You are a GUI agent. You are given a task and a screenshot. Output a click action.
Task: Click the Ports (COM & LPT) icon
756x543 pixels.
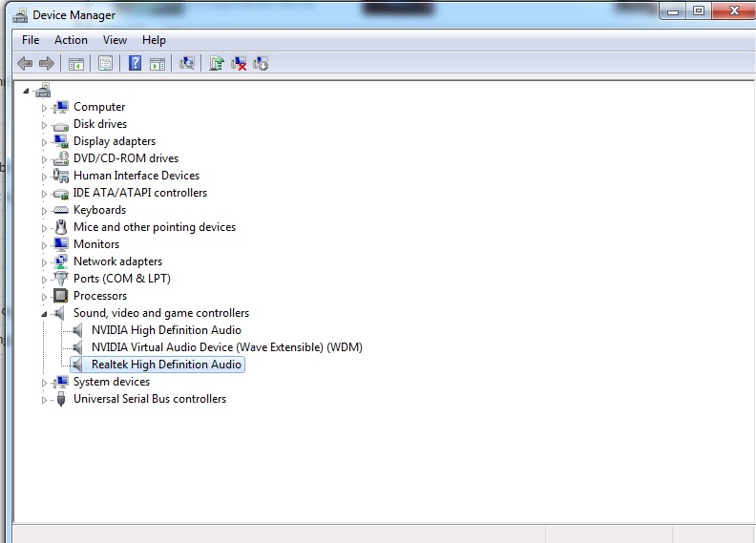(x=61, y=279)
